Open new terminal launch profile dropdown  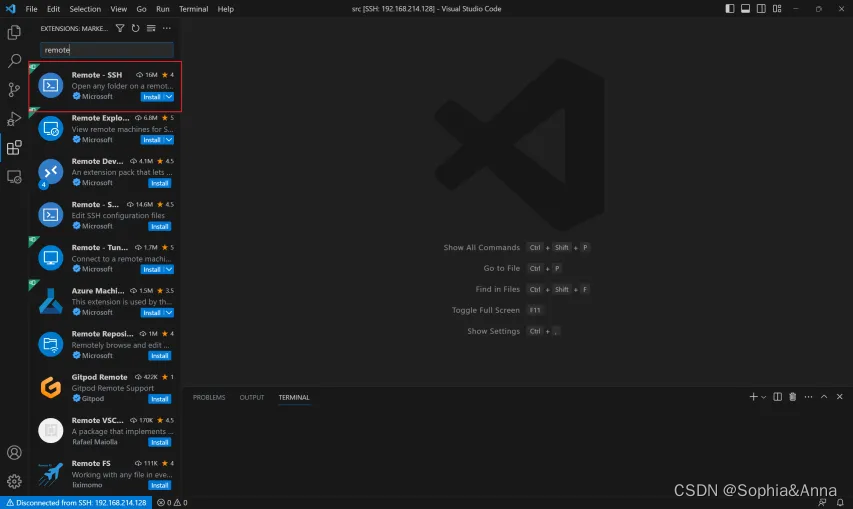point(764,398)
